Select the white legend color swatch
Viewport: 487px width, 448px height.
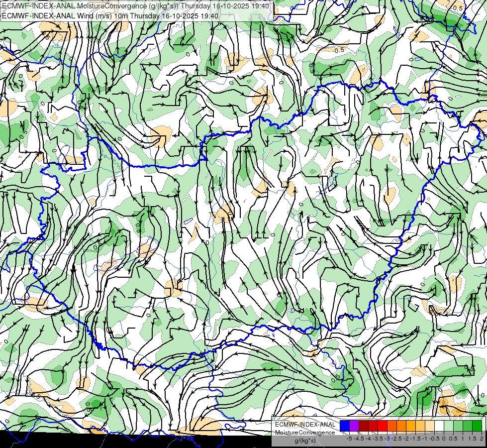point(439,426)
